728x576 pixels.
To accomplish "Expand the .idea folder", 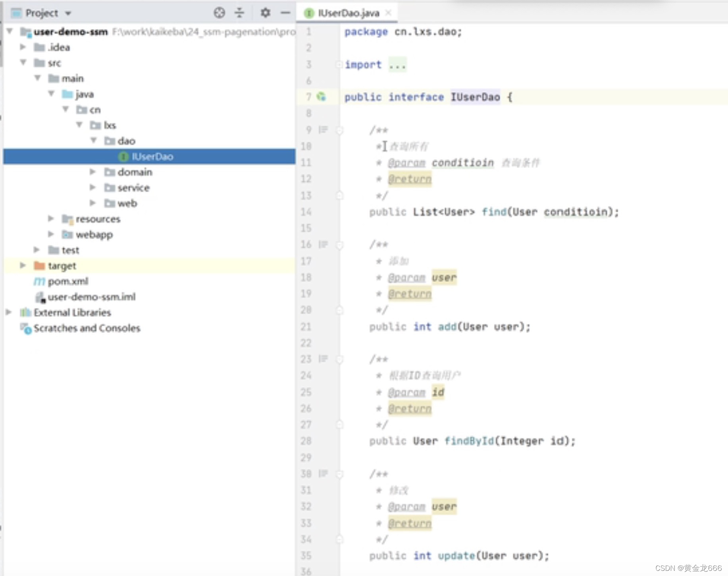I will pos(23,47).
